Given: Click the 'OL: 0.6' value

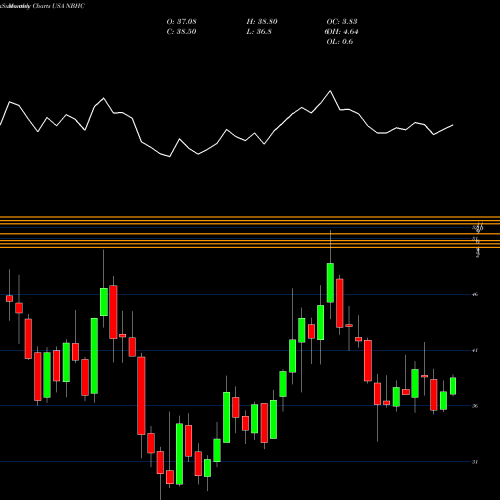Looking at the screenshot, I should coord(340,41).
